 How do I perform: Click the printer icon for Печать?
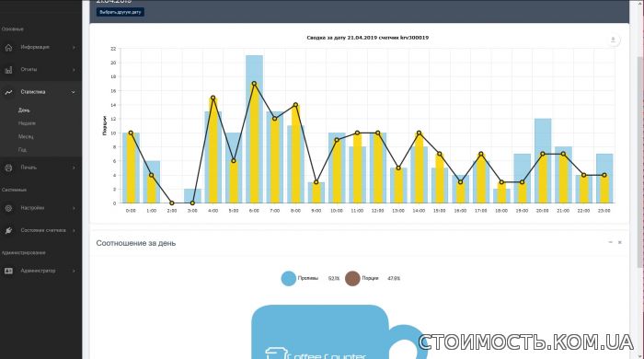point(8,168)
